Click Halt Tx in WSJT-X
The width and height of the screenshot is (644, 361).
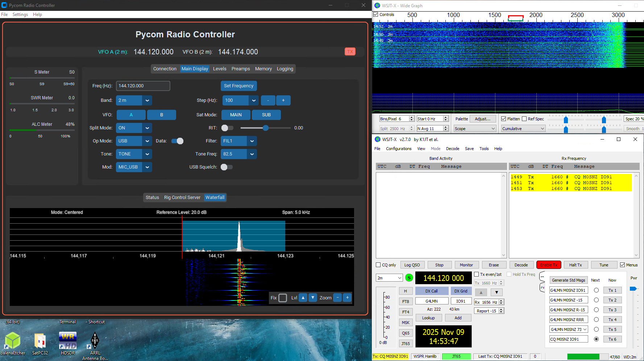tap(576, 265)
